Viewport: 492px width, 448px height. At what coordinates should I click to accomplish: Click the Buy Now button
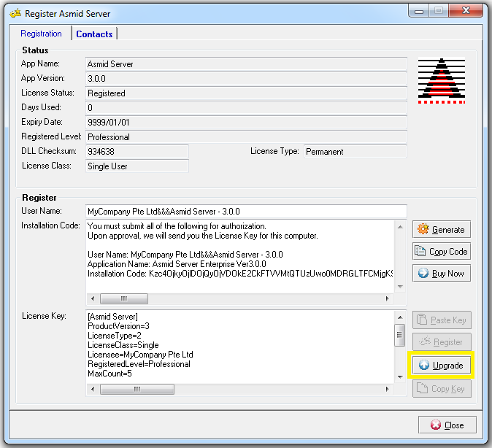pyautogui.click(x=441, y=274)
